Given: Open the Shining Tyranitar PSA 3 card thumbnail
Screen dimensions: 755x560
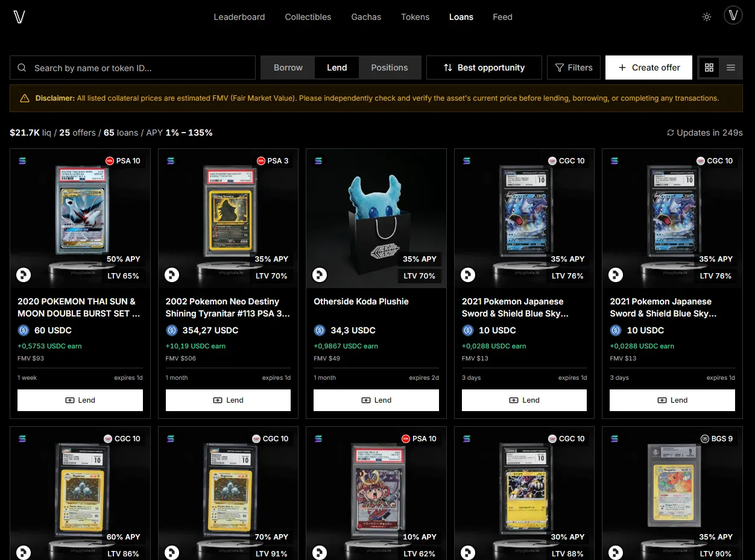Looking at the screenshot, I should (x=228, y=218).
